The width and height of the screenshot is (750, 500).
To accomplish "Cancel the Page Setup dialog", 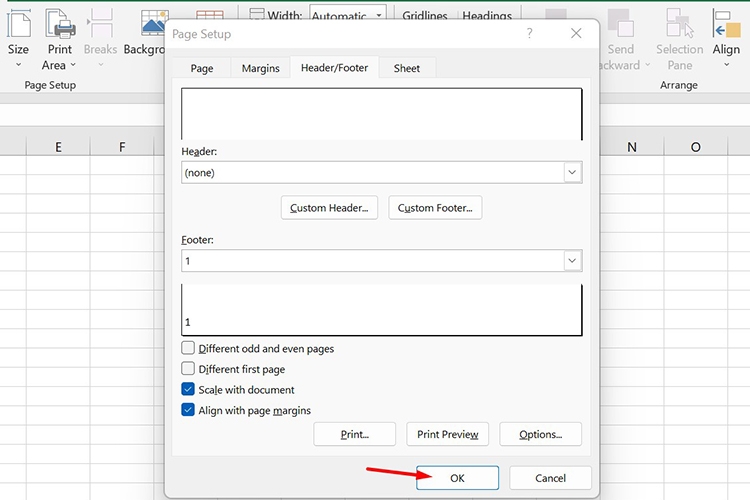I will pos(550,478).
